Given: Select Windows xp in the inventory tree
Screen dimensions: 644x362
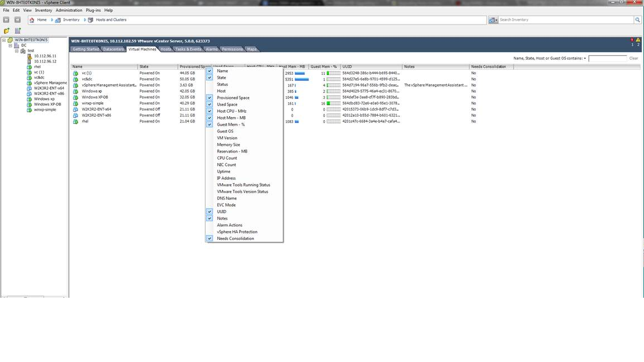Looking at the screenshot, I should pos(44,99).
